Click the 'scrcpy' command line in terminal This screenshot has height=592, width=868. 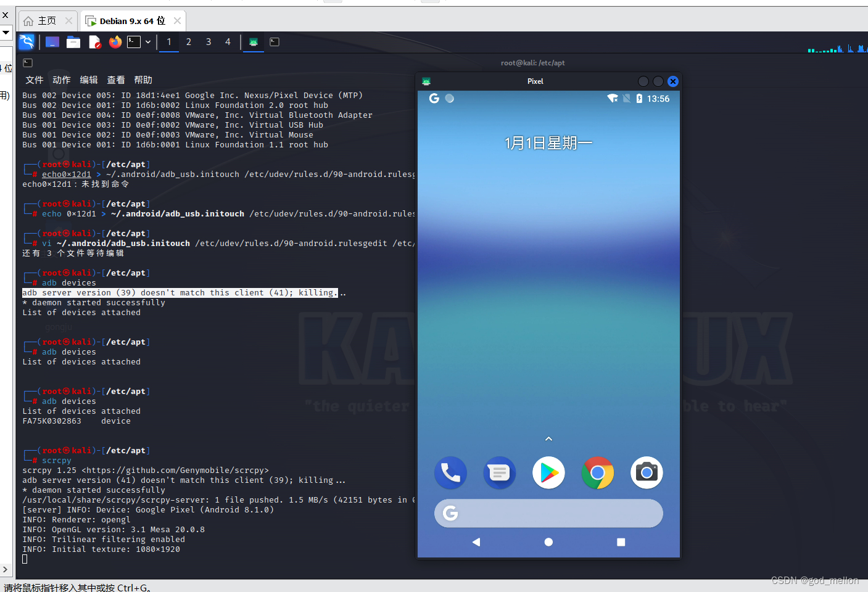[x=57, y=461]
